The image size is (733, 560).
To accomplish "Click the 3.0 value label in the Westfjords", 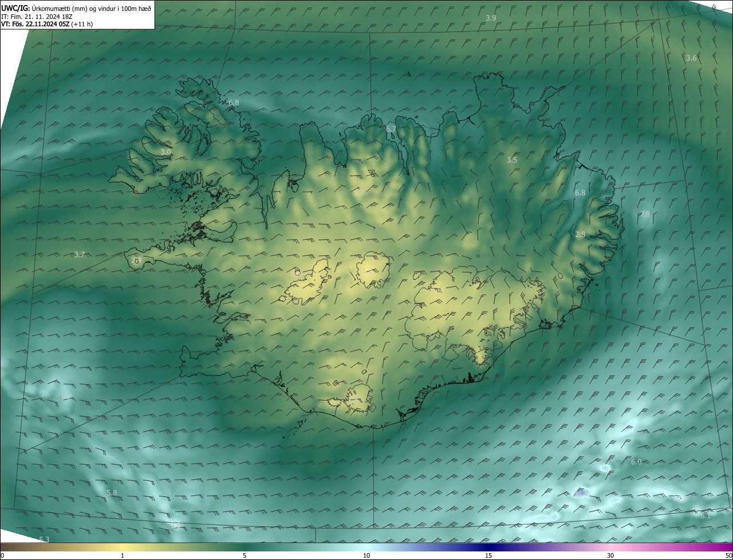I will 165,152.
